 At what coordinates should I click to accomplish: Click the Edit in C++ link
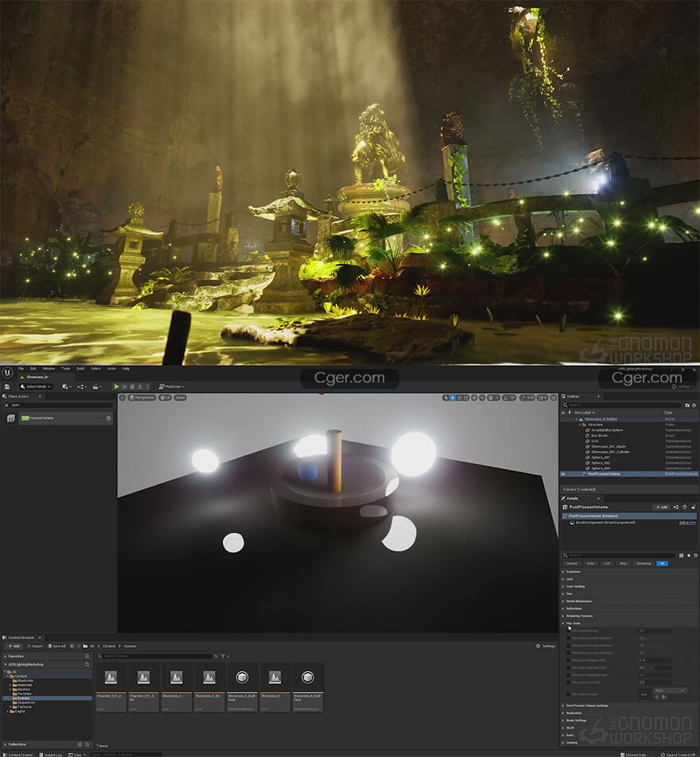[x=687, y=523]
